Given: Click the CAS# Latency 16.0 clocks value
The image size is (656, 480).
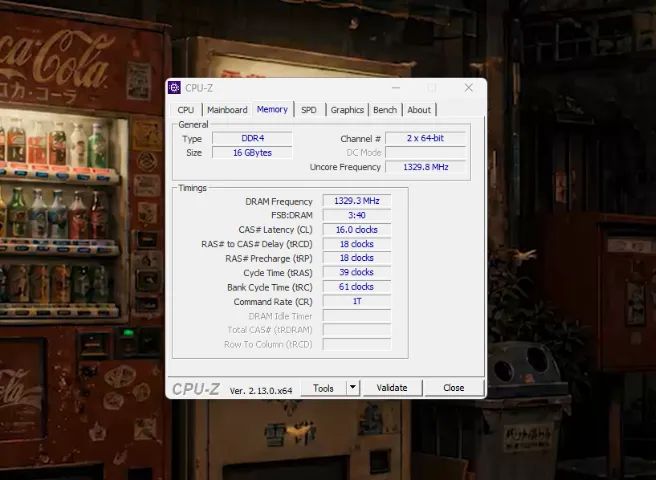Looking at the screenshot, I should coord(357,230).
